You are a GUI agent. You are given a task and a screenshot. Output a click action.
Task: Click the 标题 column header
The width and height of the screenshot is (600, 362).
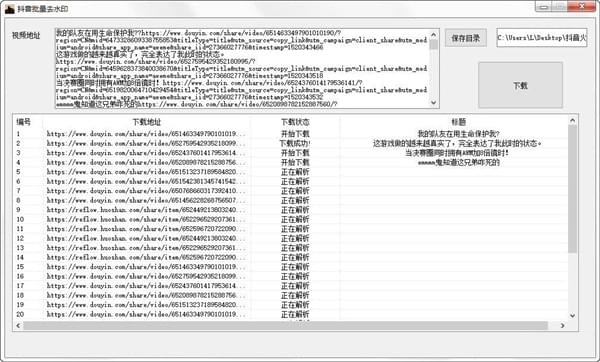(x=458, y=122)
